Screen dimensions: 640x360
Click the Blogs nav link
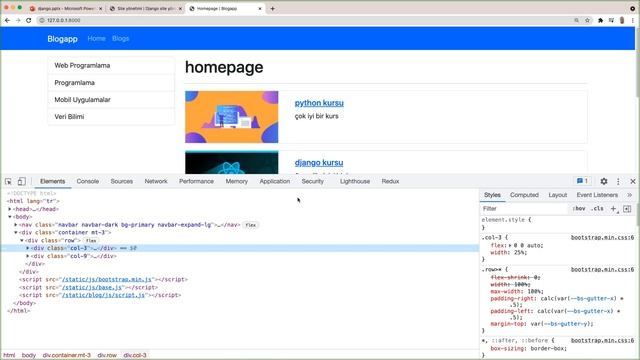120,38
